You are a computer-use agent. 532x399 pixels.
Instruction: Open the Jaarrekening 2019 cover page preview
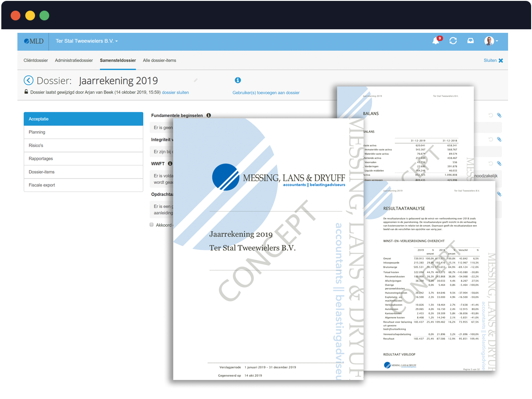(268, 249)
